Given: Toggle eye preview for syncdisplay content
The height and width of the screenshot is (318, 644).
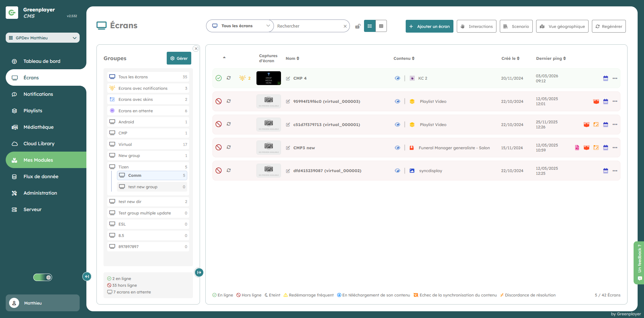Looking at the screenshot, I should point(397,171).
